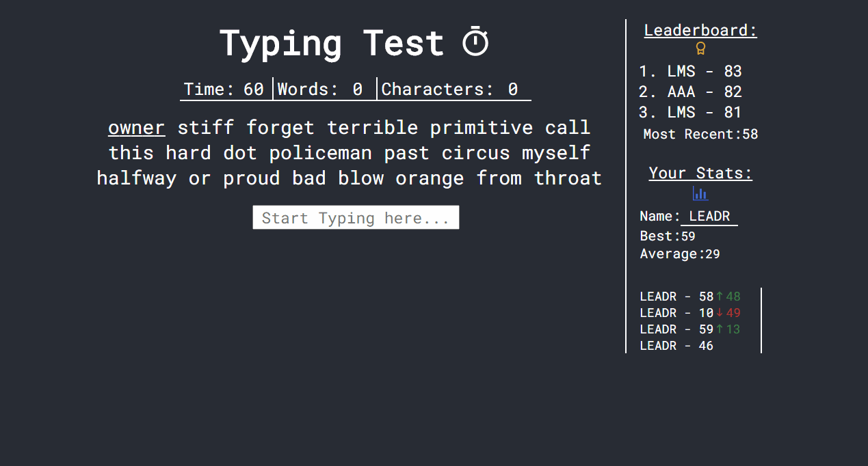Click the Start Typing here input box

tap(356, 217)
